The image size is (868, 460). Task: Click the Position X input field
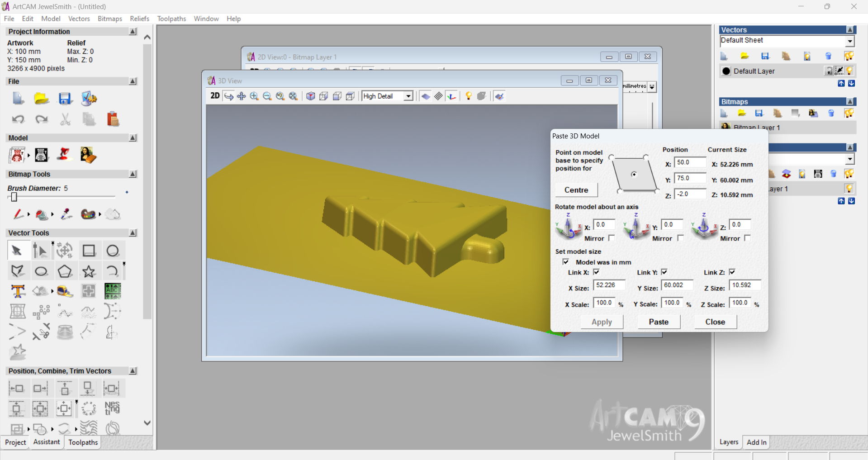(690, 162)
